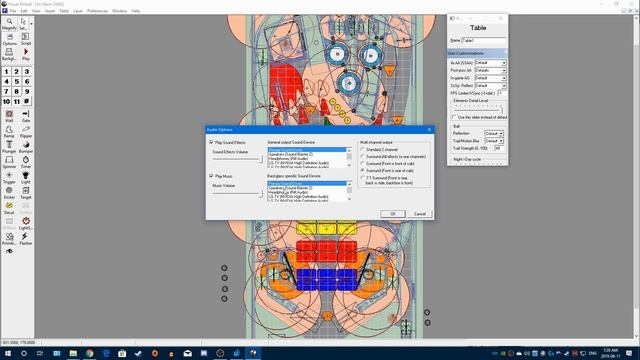
Task: Cancel the Audio Options dialog
Action: [x=420, y=214]
